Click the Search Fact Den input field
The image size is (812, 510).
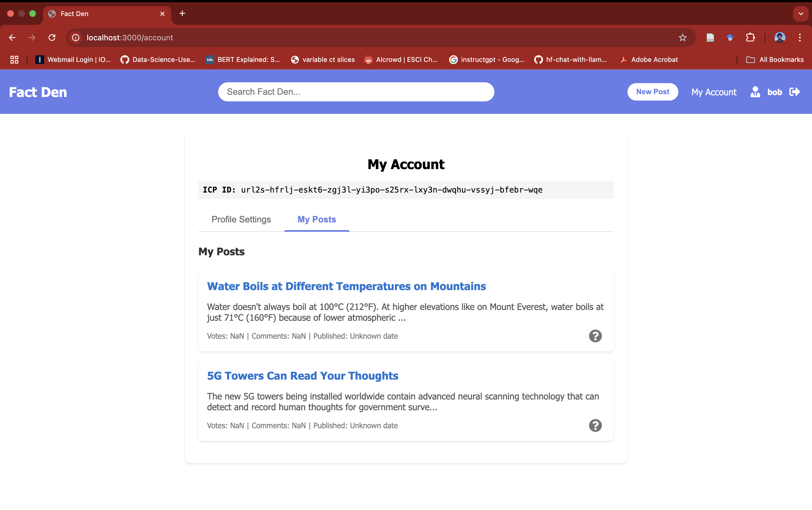[356, 92]
